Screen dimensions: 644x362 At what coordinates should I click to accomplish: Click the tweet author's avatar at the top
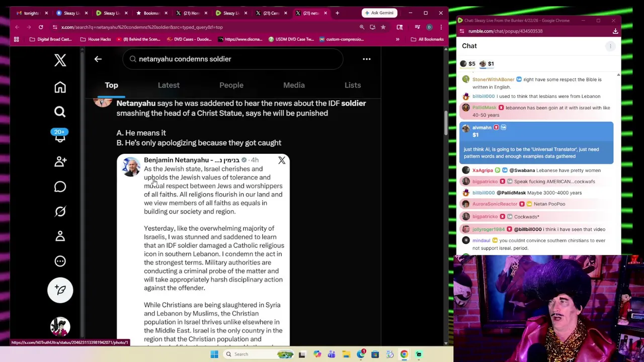103,102
